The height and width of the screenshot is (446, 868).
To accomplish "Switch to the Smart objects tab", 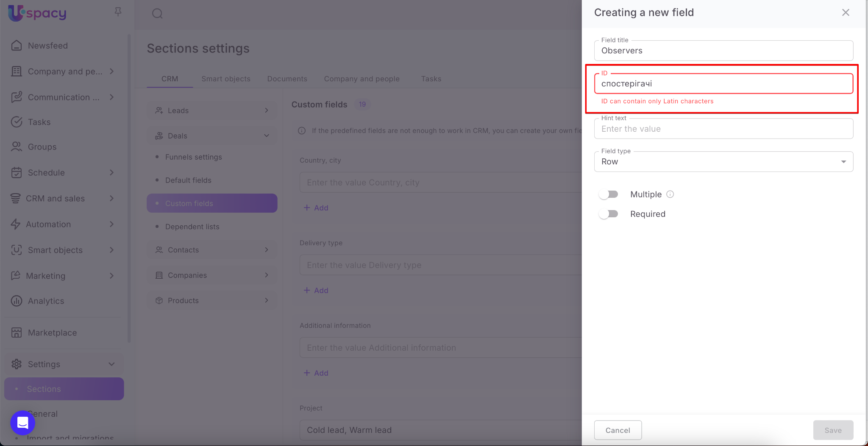I will pos(225,79).
